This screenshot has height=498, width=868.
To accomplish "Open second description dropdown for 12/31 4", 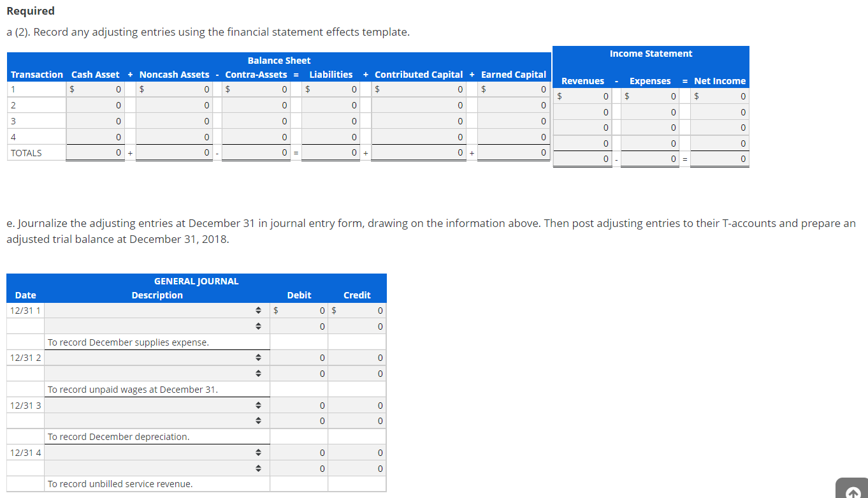I will point(157,469).
